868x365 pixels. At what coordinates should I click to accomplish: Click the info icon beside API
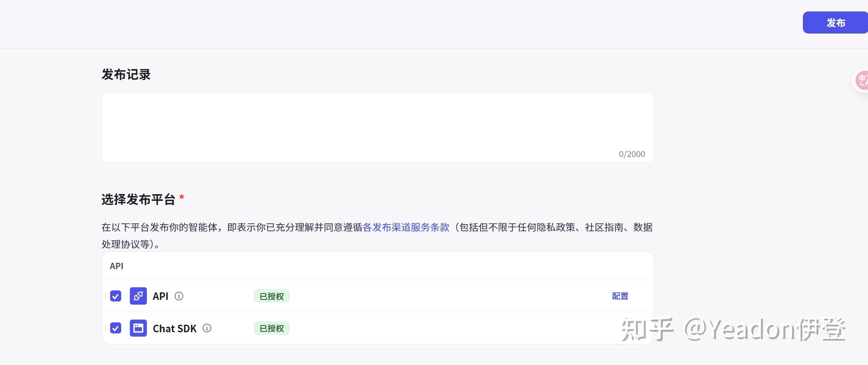(179, 296)
